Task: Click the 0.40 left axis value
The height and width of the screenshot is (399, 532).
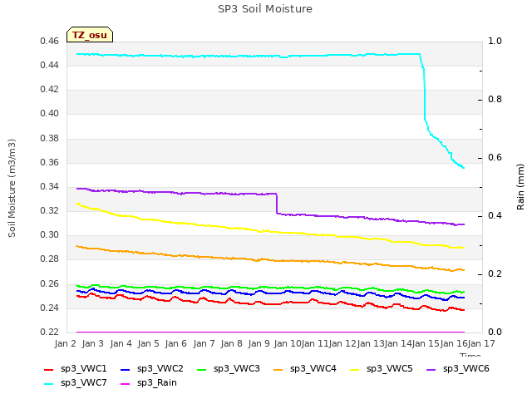Action: 50,114
